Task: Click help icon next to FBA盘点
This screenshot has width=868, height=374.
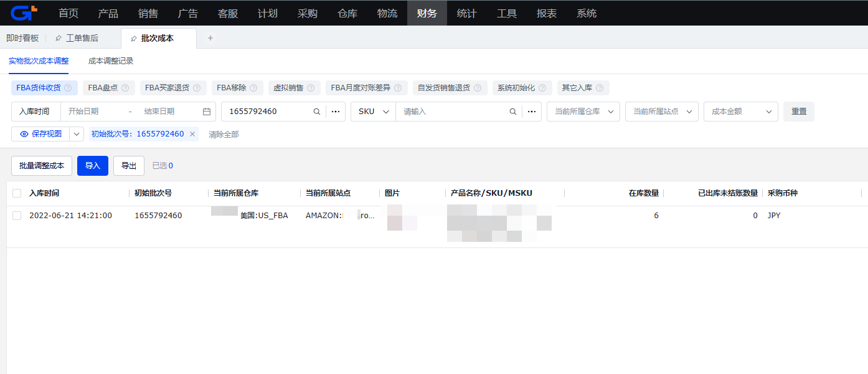Action: [x=125, y=88]
